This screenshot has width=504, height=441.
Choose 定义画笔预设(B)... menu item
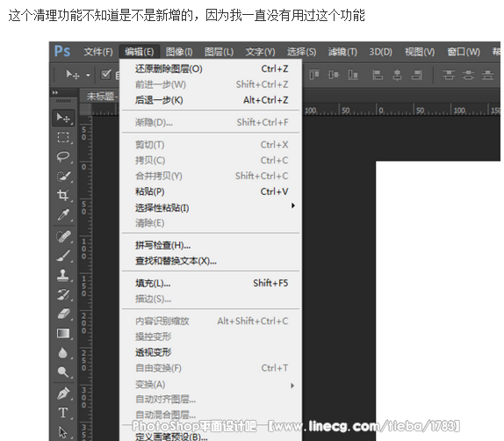pyautogui.click(x=212, y=437)
